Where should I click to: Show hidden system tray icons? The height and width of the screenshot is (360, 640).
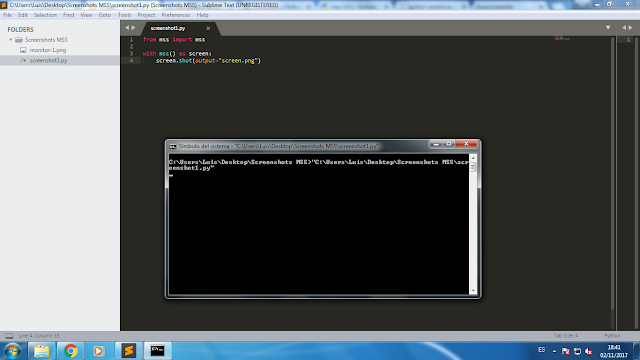coord(554,351)
